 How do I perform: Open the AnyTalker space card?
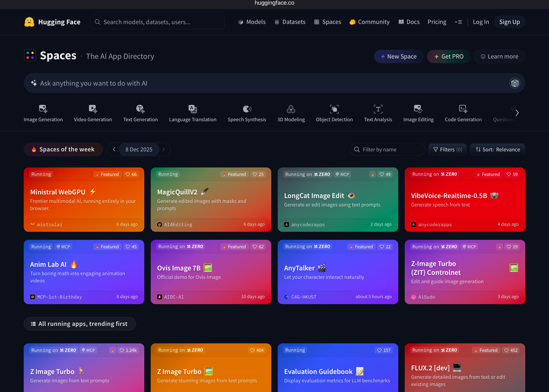tap(338, 272)
